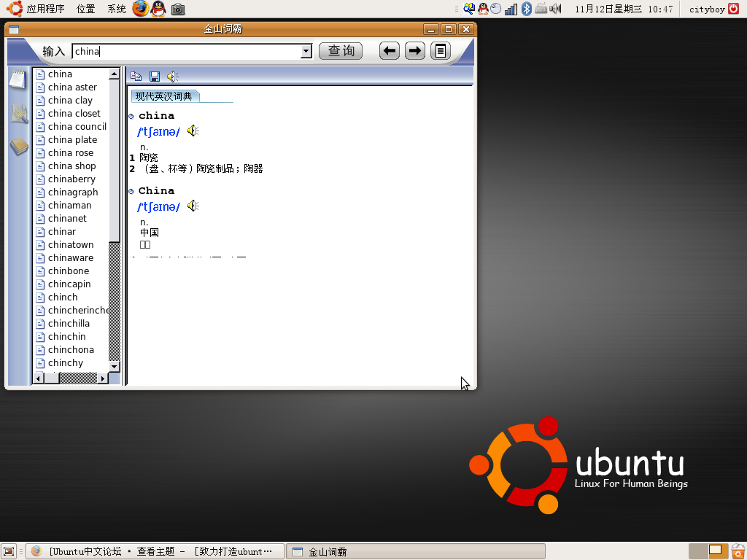747x560 pixels.
Task: Click the show desktop icon on bottom panel
Action: tap(9, 551)
